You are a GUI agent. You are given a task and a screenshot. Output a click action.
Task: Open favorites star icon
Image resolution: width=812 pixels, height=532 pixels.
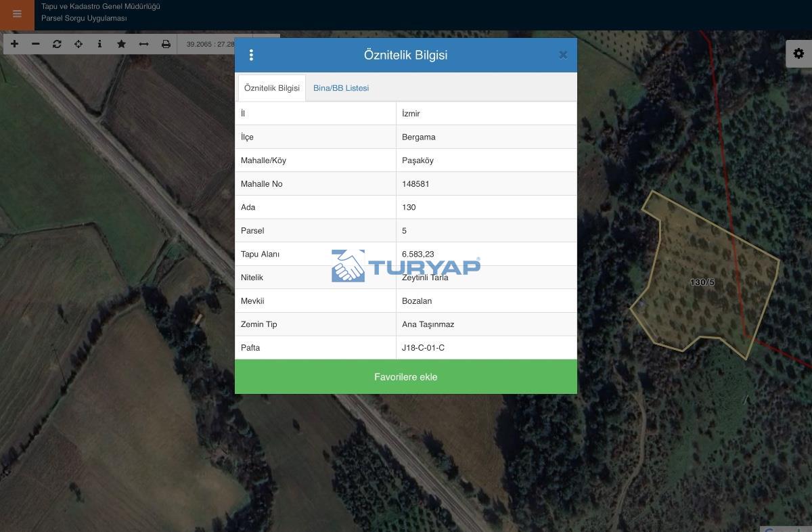pyautogui.click(x=121, y=44)
